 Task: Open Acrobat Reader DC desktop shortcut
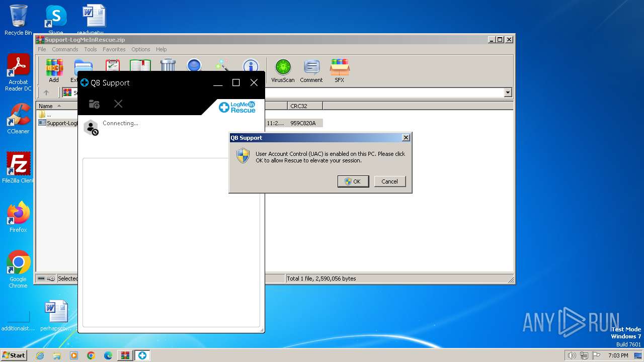[18, 73]
